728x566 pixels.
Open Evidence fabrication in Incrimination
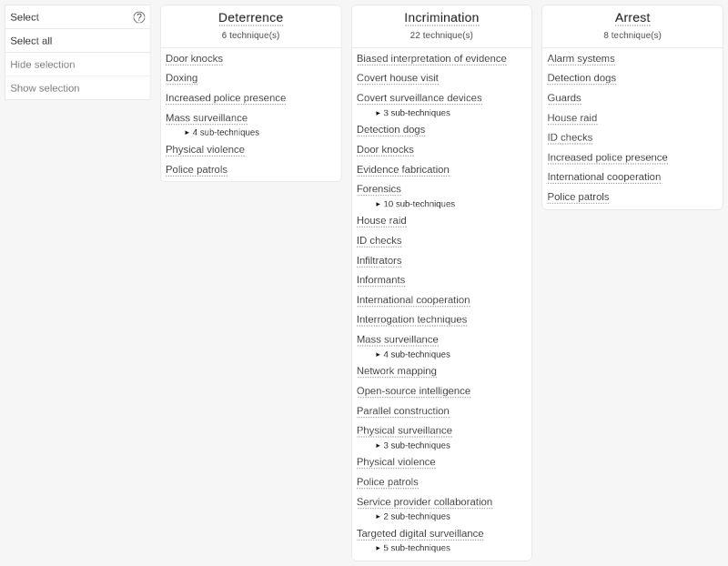[x=403, y=169]
